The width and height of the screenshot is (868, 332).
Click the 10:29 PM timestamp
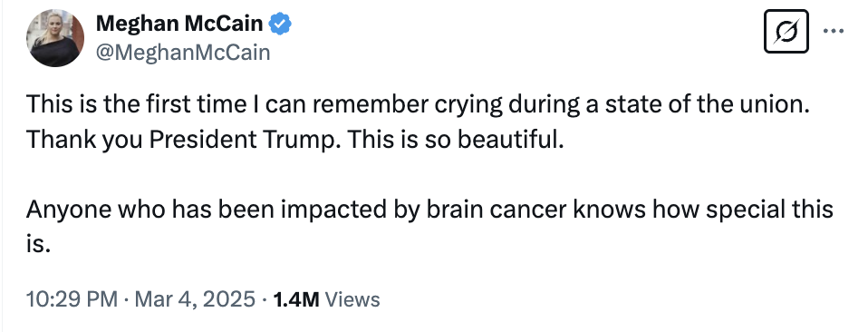tap(72, 298)
